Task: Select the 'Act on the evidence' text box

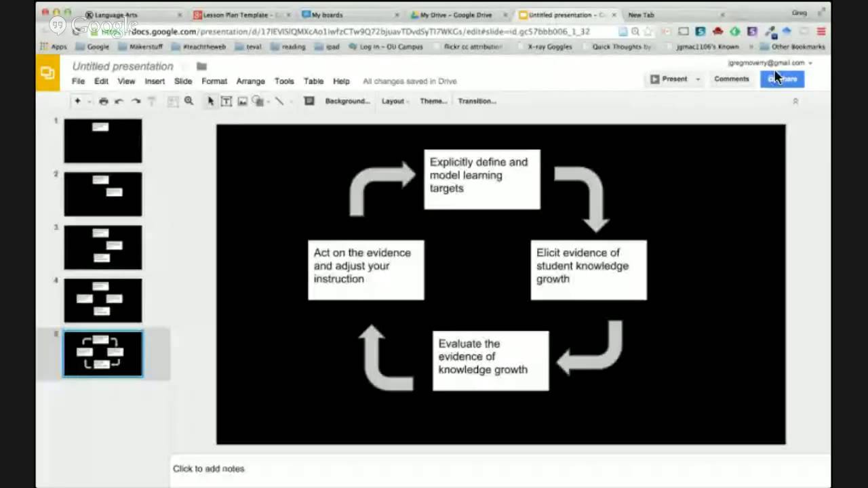Action: (x=366, y=270)
